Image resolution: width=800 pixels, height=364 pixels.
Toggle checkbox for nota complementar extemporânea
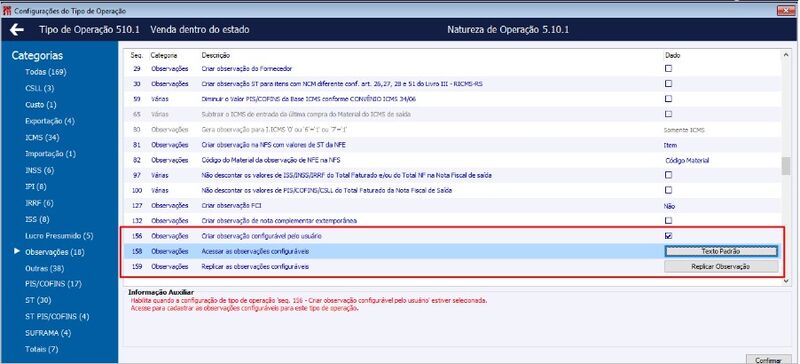point(668,221)
